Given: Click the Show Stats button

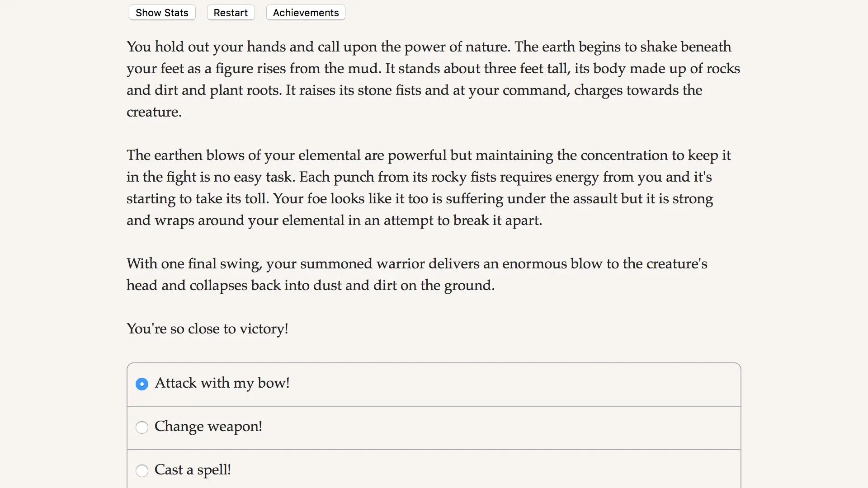Looking at the screenshot, I should (162, 13).
